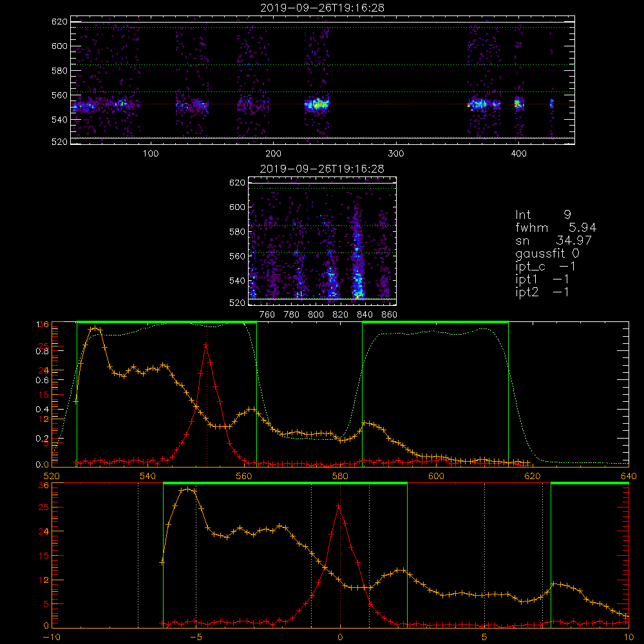Click white y-axis label 0.4 on profile plot

(x=42, y=409)
